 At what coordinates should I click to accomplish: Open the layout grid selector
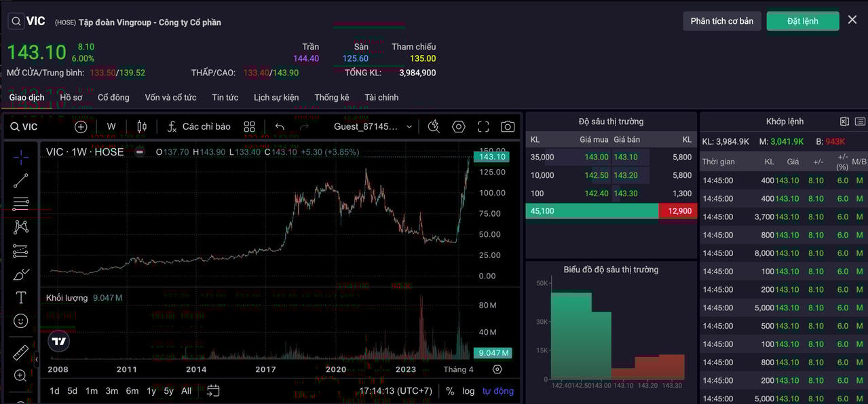click(x=250, y=127)
